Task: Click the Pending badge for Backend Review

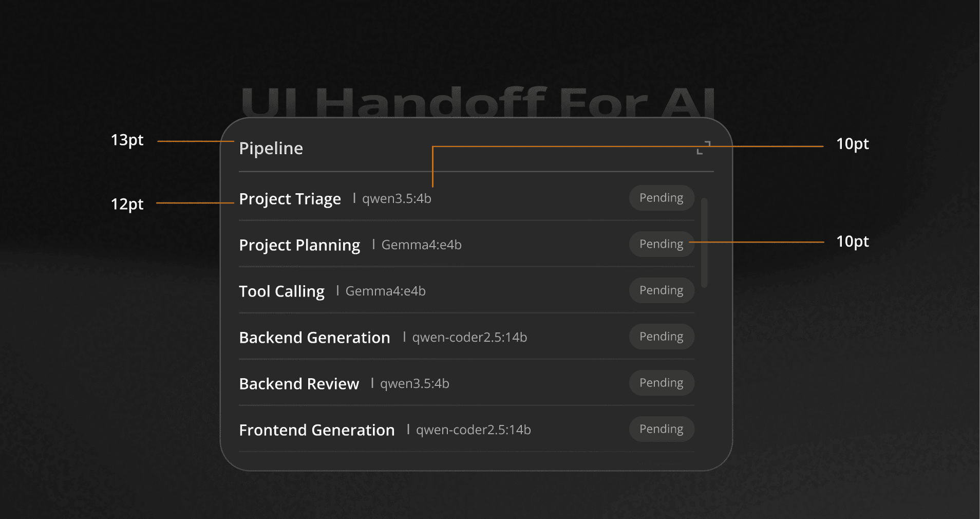Action: point(661,383)
